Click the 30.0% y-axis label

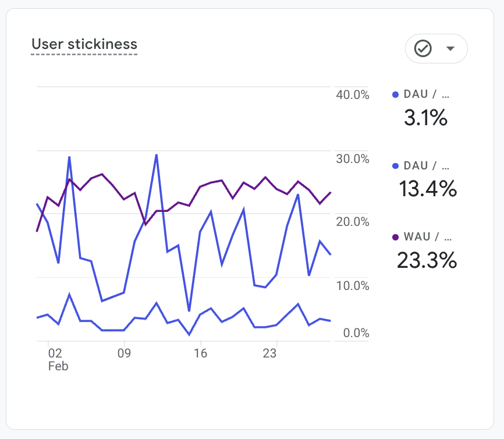tap(353, 159)
